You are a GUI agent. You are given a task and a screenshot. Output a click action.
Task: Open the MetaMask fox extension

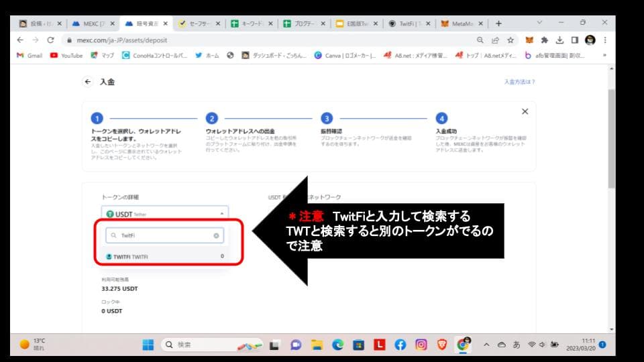529,40
